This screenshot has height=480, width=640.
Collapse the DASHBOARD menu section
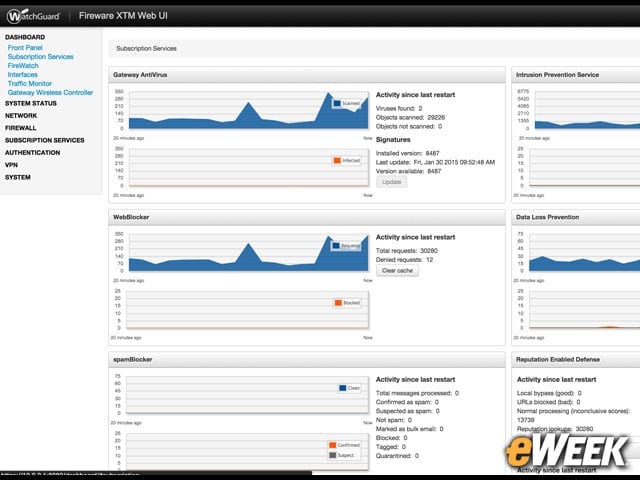point(25,37)
